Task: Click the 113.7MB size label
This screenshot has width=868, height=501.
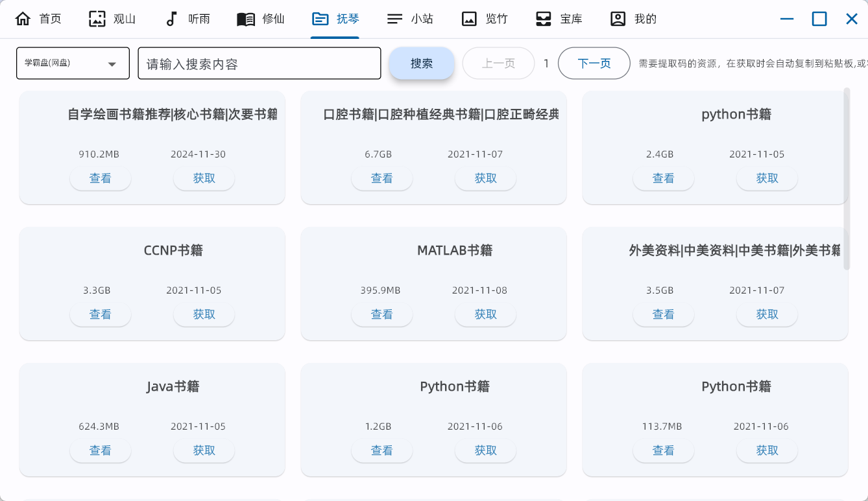Action: [x=662, y=426]
